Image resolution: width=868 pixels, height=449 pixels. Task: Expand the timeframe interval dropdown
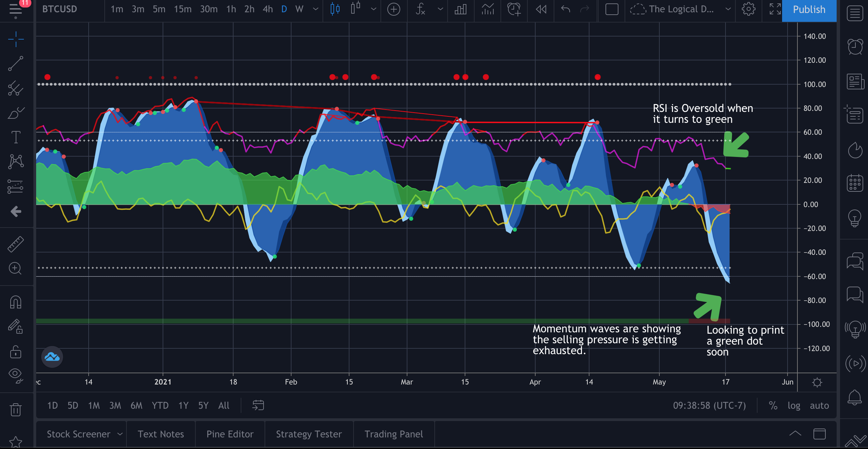316,9
